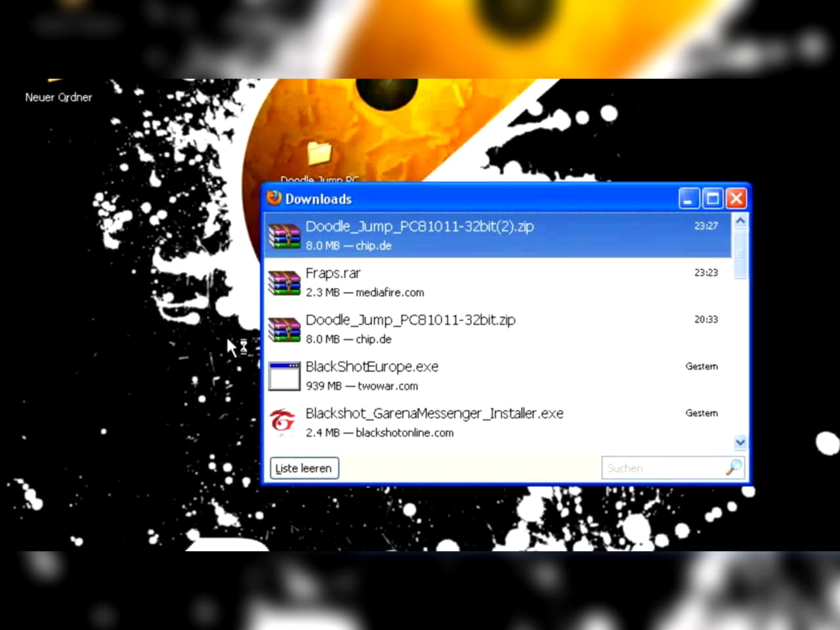Click the 23:23 timestamp on Fraps row

click(x=706, y=272)
